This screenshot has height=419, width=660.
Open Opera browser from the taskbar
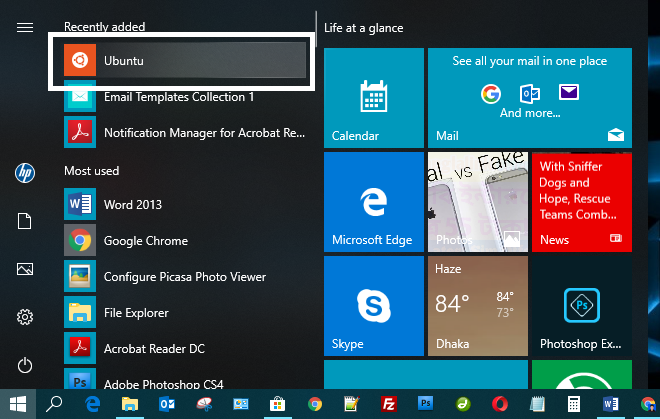[x=500, y=404]
